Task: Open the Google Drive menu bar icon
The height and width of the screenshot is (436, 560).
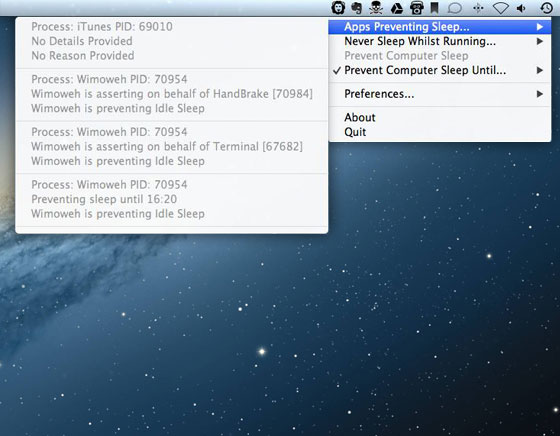Action: [396, 8]
